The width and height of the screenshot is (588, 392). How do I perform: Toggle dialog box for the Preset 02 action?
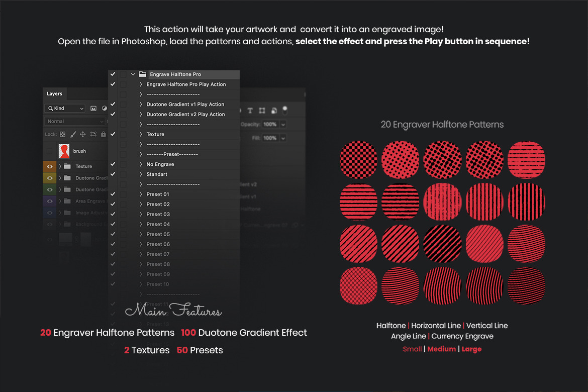click(x=123, y=204)
